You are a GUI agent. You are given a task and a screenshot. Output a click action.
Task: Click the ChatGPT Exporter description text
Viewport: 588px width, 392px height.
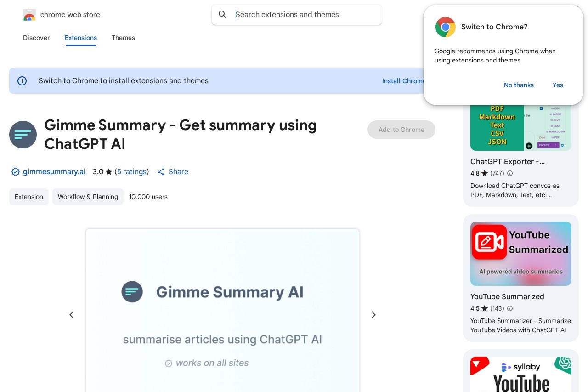515,190
